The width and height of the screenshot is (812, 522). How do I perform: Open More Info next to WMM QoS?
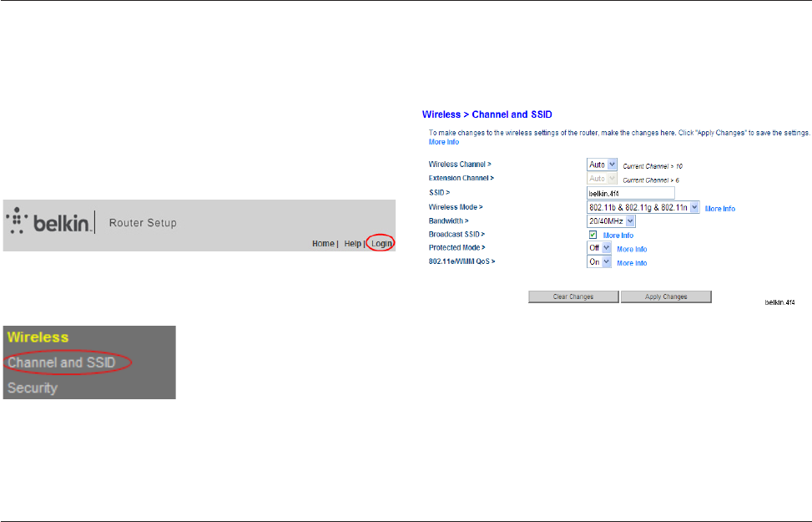coord(632,263)
